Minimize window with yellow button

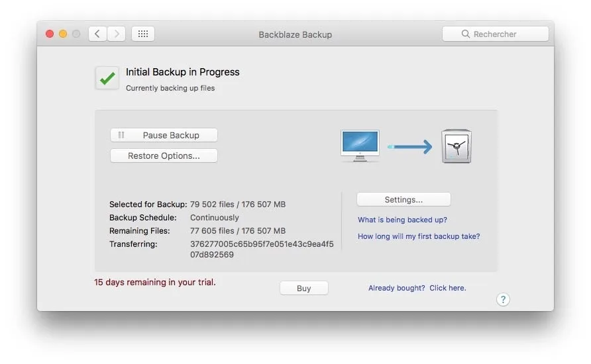click(63, 34)
